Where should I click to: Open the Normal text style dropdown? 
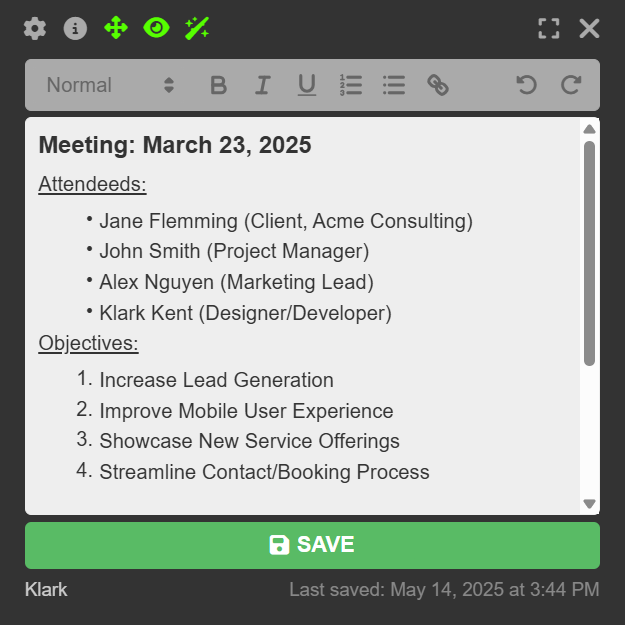[110, 85]
